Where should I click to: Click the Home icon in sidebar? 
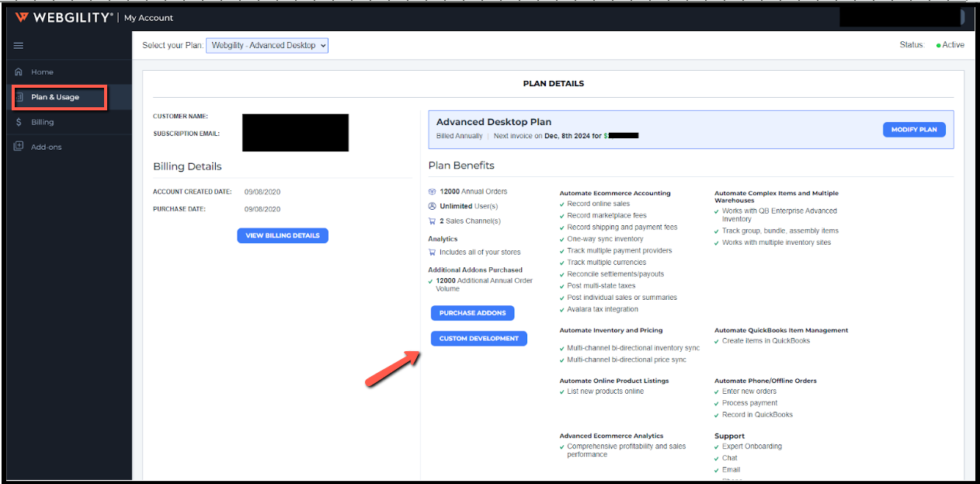pos(19,72)
